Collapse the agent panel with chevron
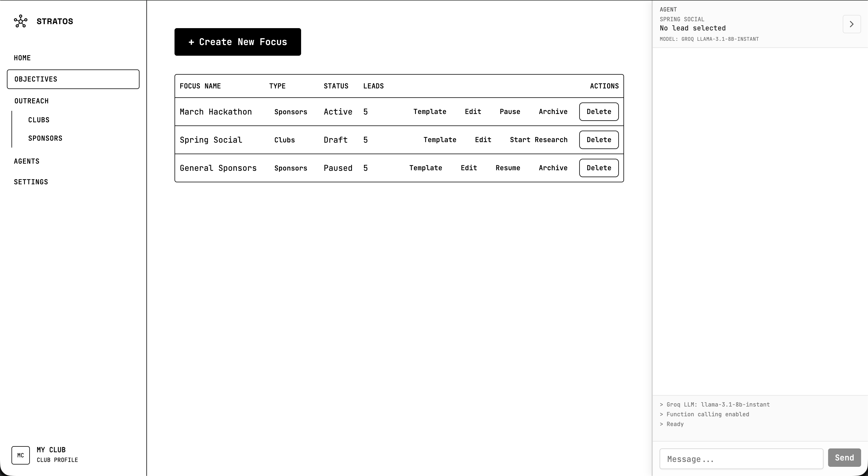 point(851,24)
